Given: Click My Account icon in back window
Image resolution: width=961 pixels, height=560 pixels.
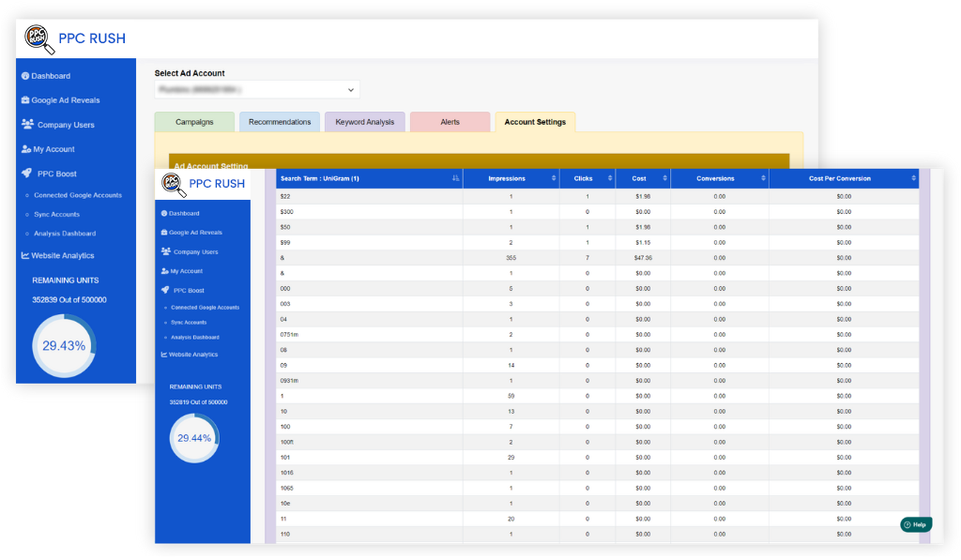Looking at the screenshot, I should 25,149.
